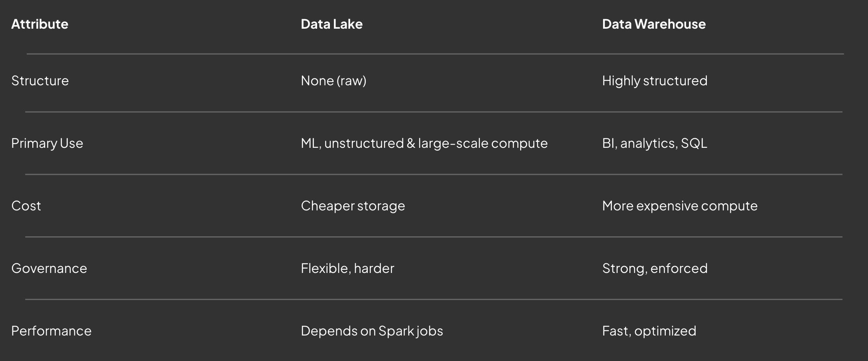
Task: Click the Attribute column header
Action: coord(39,24)
